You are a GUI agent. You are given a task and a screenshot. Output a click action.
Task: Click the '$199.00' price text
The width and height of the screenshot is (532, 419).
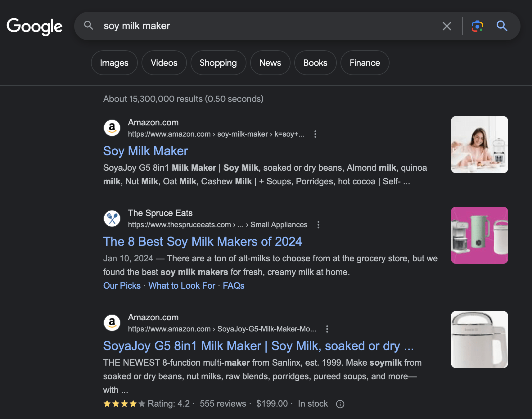pyautogui.click(x=272, y=404)
